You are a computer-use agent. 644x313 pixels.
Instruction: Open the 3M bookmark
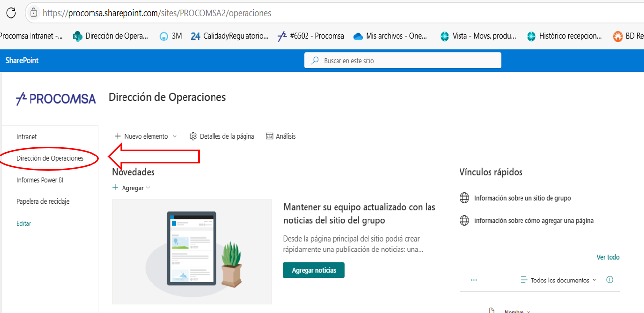coord(171,36)
